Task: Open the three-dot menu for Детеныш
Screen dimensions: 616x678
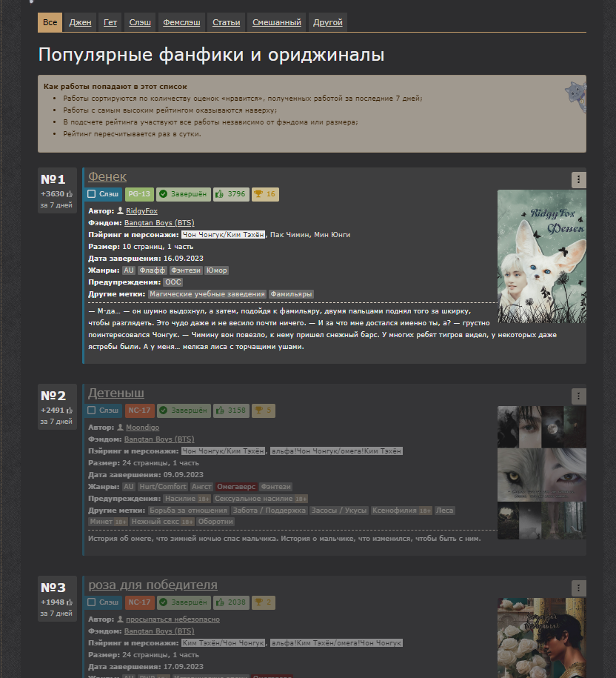Action: pyautogui.click(x=578, y=396)
